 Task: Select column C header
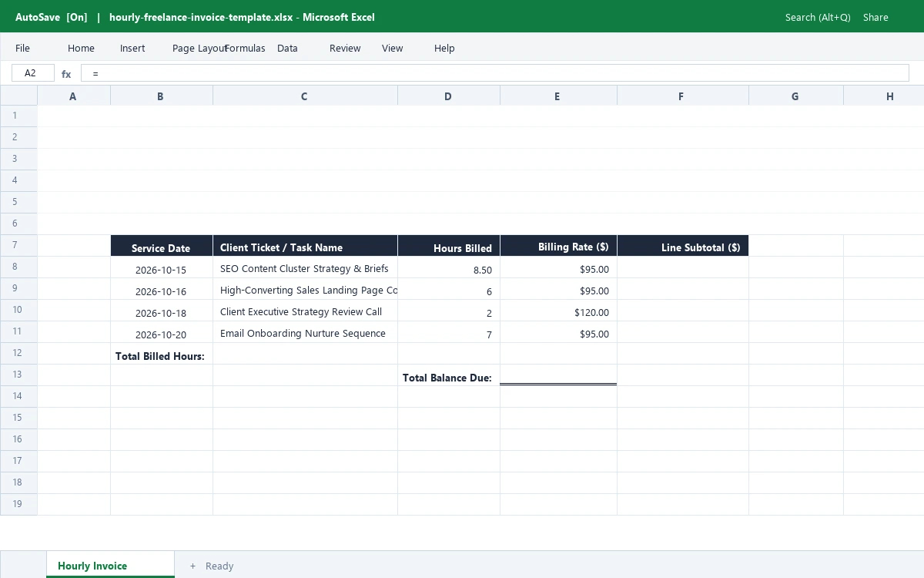[x=305, y=96]
